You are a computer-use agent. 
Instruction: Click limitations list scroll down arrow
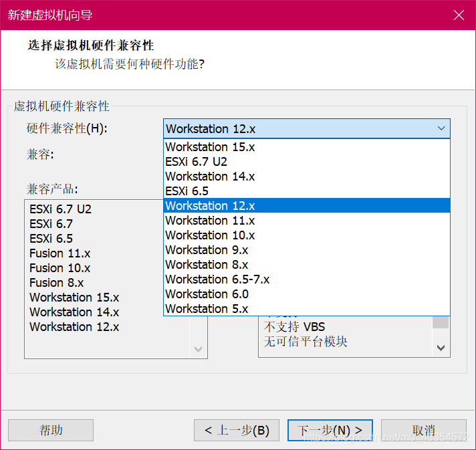tap(441, 348)
